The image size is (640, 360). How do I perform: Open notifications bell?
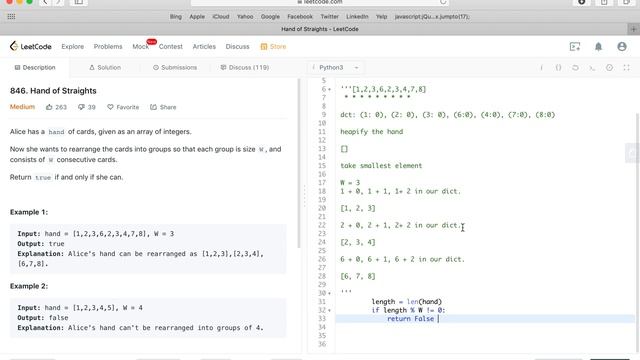click(x=598, y=47)
